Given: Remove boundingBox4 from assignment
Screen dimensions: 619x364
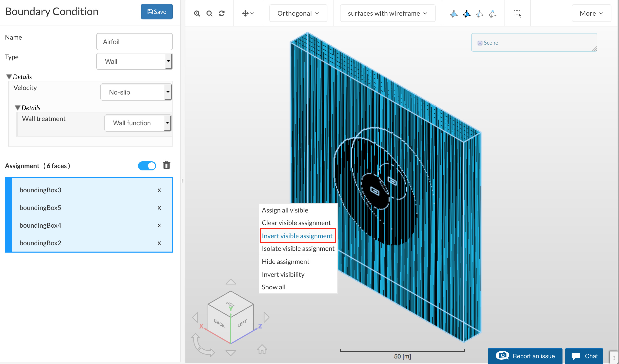Looking at the screenshot, I should tap(159, 225).
